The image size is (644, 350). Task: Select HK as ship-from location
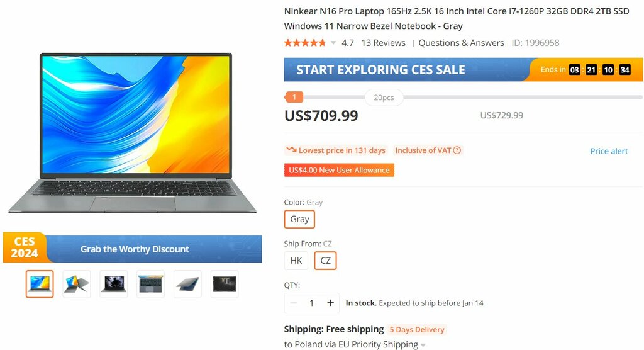point(296,261)
